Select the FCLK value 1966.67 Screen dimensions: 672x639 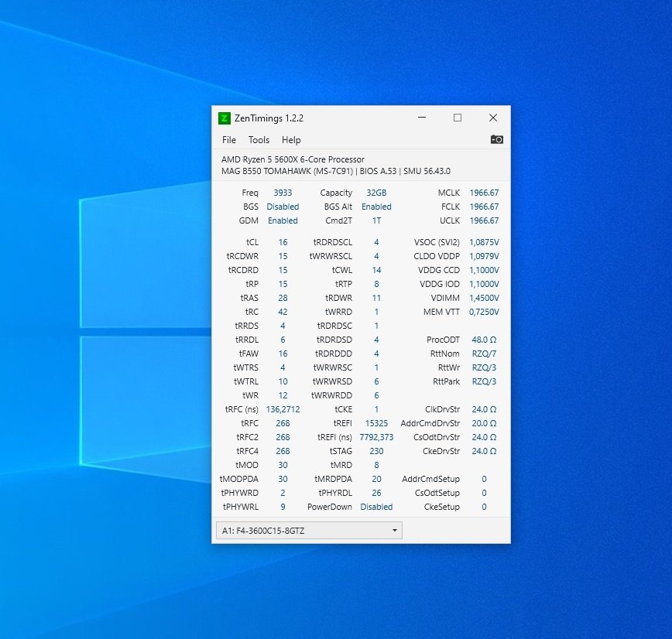(484, 207)
